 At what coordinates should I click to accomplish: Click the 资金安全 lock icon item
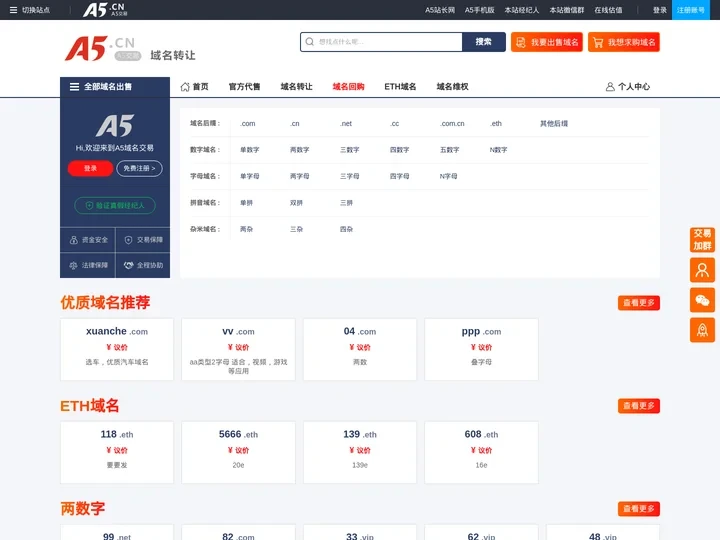pyautogui.click(x=88, y=240)
